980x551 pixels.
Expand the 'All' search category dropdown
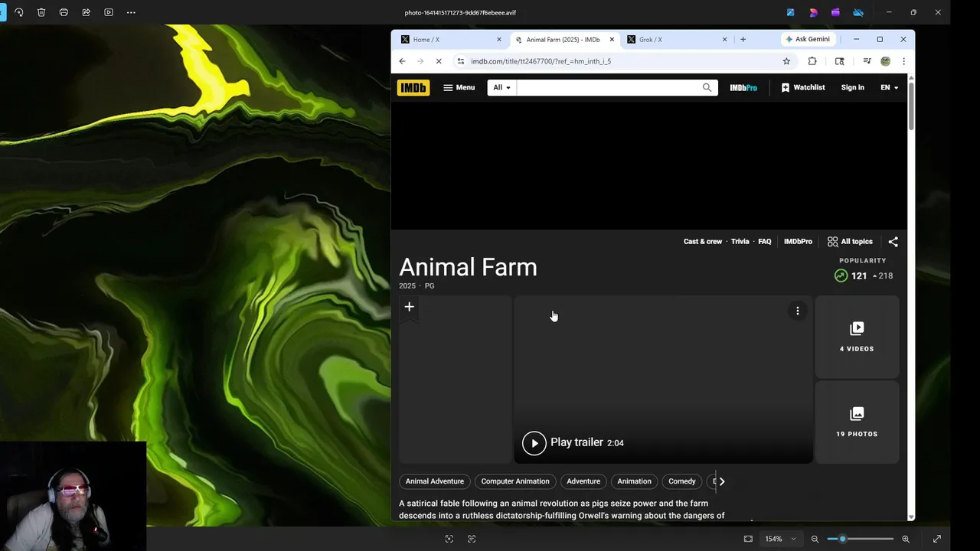501,87
